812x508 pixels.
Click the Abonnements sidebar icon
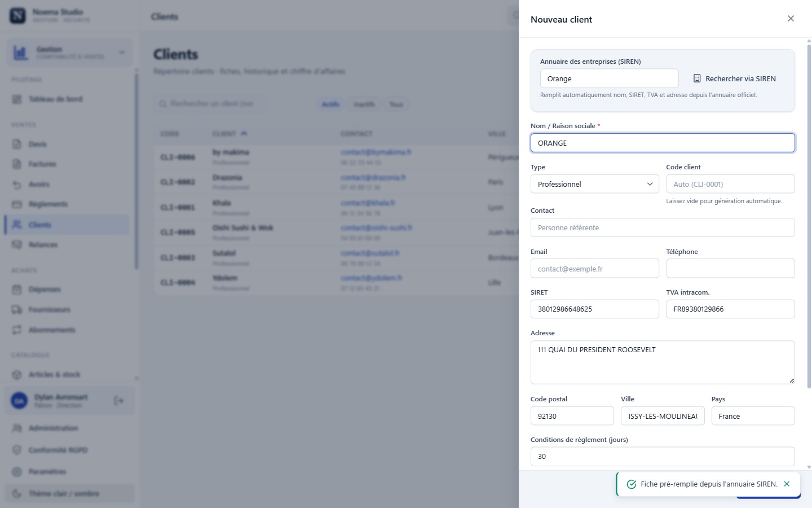point(17,330)
